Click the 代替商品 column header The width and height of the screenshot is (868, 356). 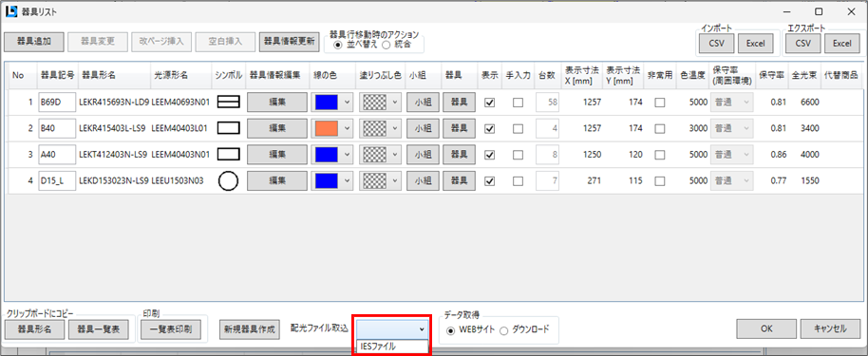point(840,75)
